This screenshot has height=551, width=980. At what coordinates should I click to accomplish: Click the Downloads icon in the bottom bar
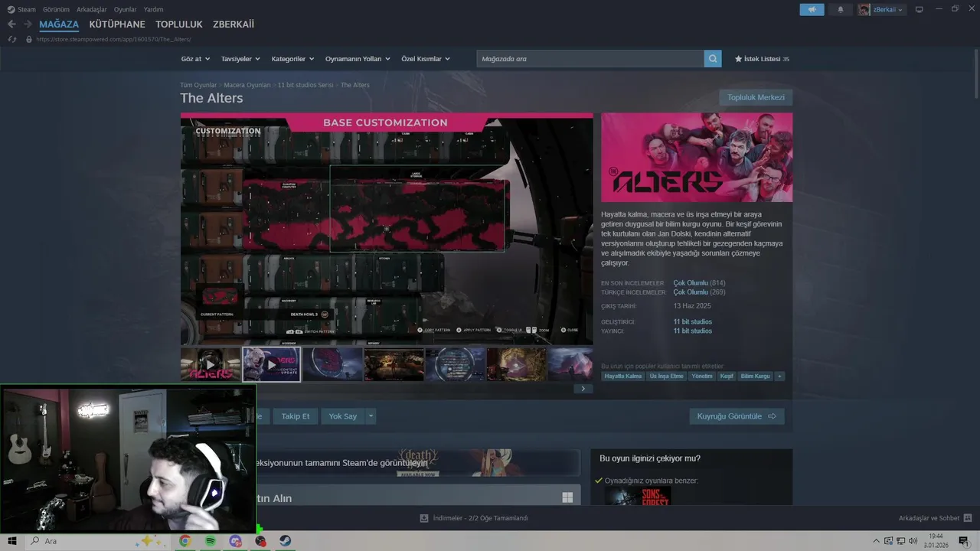click(x=424, y=518)
